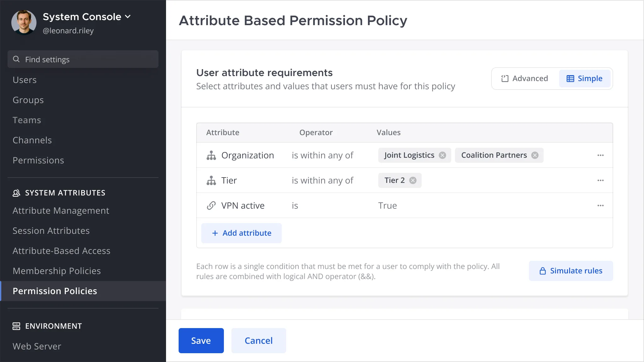Click the Operator column header
This screenshot has width=644, height=362.
(x=316, y=133)
